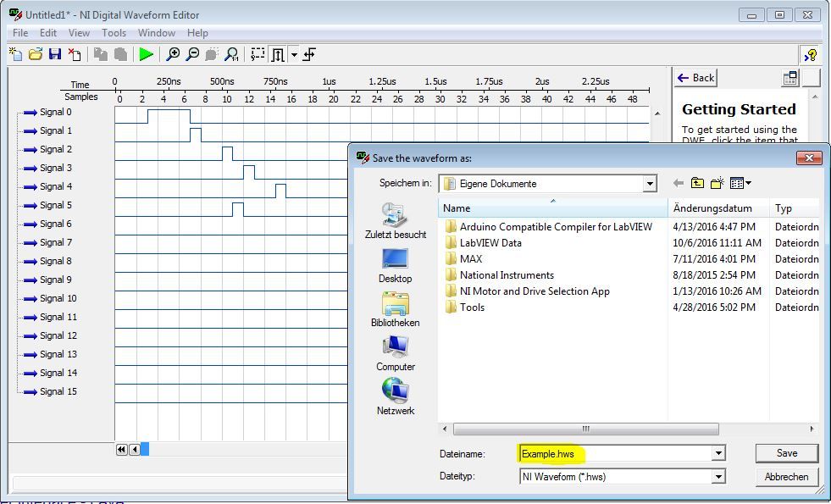Screen dimensions: 831x504
Task: Open the Help menu
Action: click(197, 33)
